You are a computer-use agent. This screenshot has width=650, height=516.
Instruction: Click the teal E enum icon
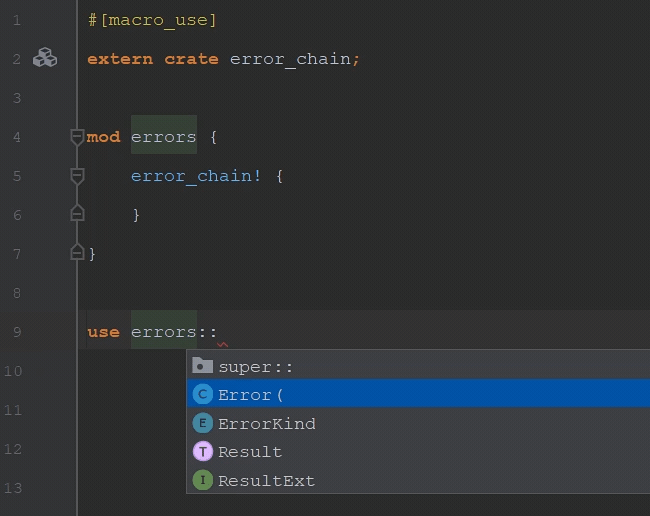pos(203,423)
